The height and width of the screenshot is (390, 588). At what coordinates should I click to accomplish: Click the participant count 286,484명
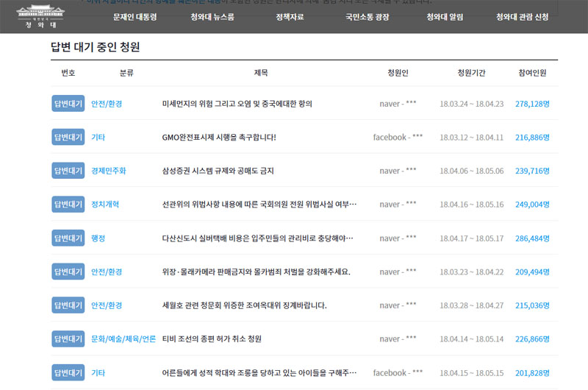click(x=532, y=238)
